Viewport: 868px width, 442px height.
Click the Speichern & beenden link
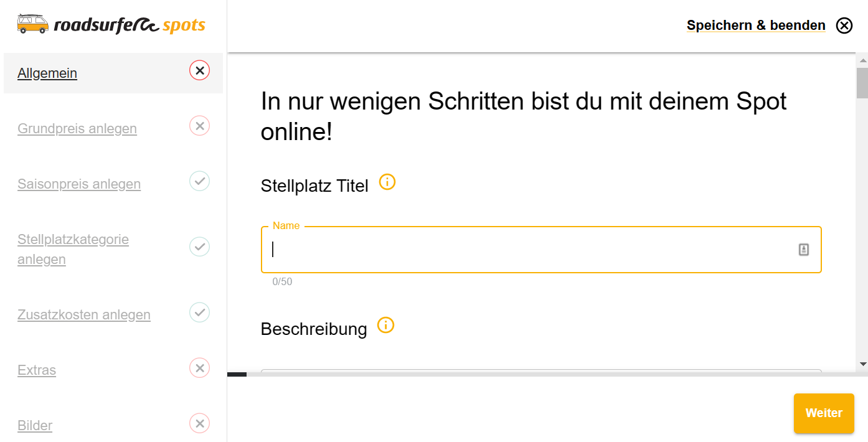(x=756, y=26)
